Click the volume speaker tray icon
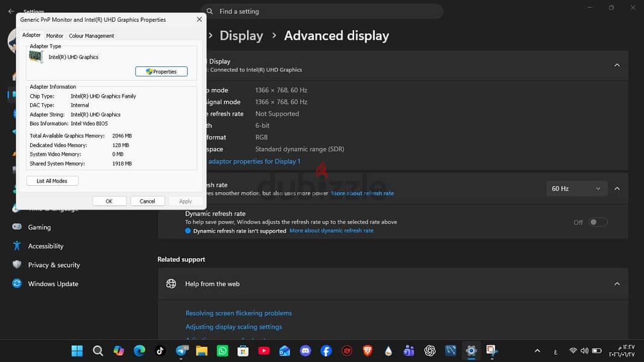The height and width of the screenshot is (362, 644). pyautogui.click(x=584, y=351)
